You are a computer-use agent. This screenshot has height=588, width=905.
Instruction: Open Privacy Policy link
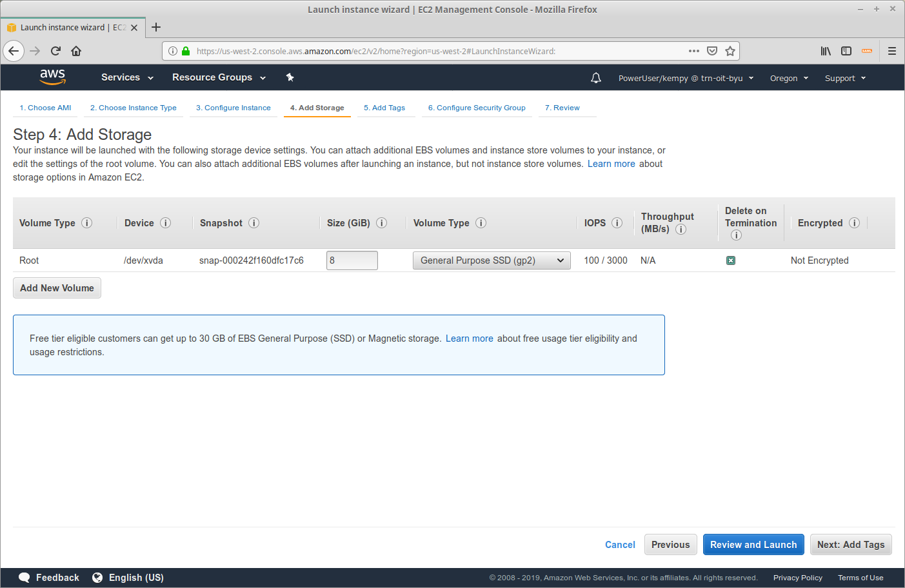coord(798,578)
